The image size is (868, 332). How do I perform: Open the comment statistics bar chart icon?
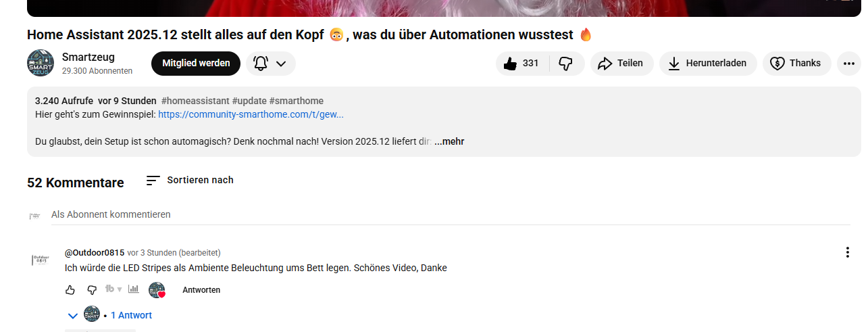134,289
